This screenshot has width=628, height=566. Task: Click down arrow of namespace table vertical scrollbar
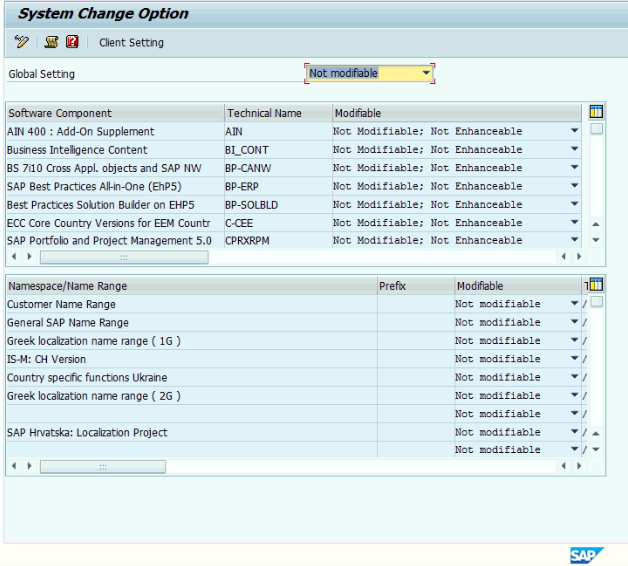(x=596, y=449)
